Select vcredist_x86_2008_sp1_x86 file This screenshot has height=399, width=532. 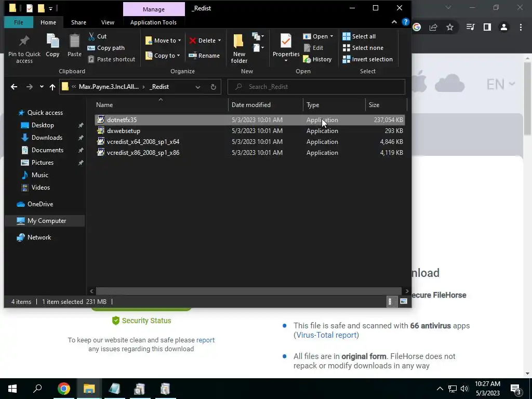pos(249,153)
